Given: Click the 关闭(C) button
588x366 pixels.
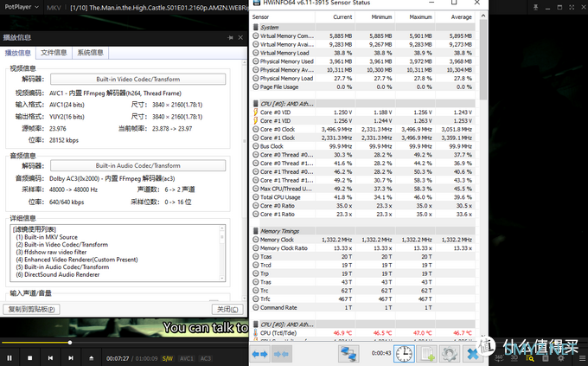Looking at the screenshot, I should [227, 309].
